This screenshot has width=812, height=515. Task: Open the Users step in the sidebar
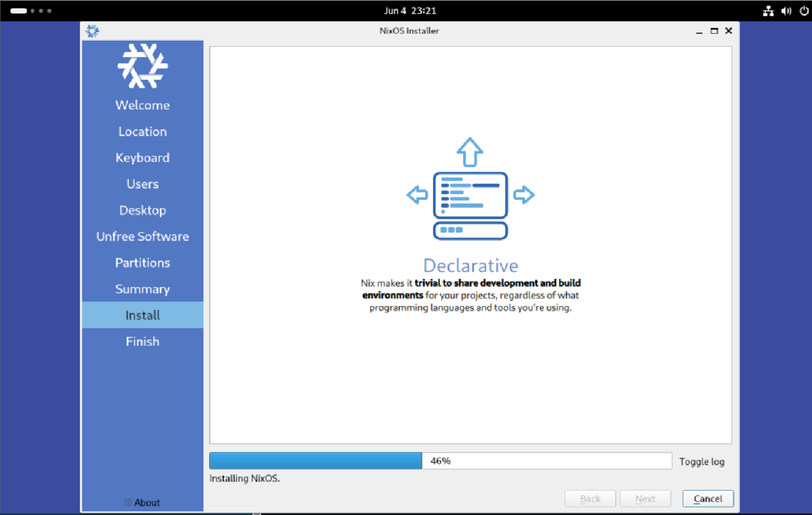[142, 183]
